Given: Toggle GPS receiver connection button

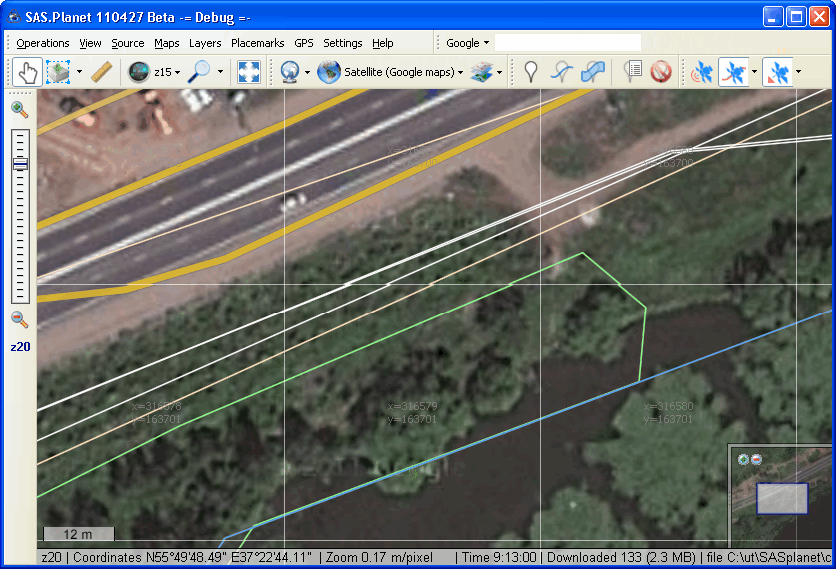Looking at the screenshot, I should 702,72.
